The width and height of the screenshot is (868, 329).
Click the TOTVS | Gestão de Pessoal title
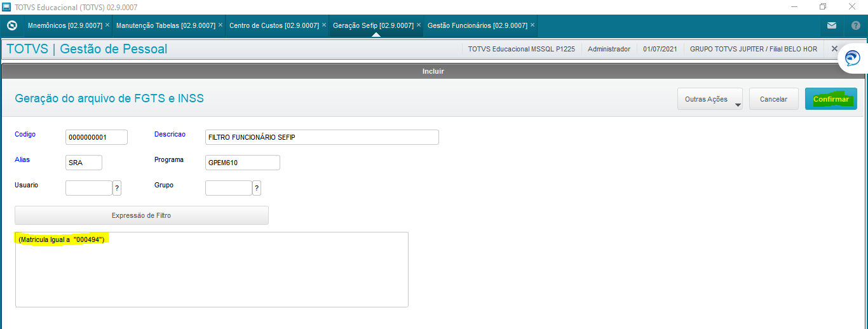coord(87,49)
